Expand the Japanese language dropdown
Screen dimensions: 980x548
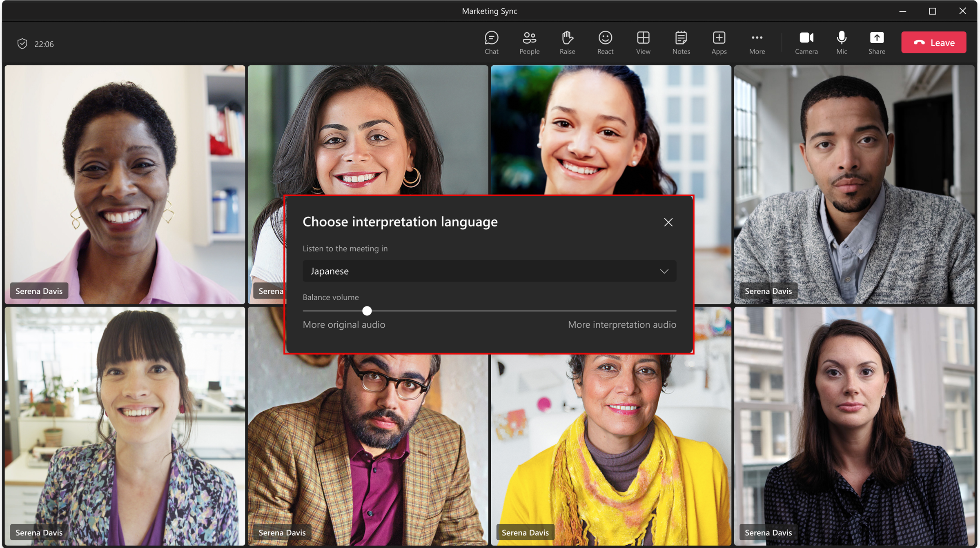pos(489,271)
